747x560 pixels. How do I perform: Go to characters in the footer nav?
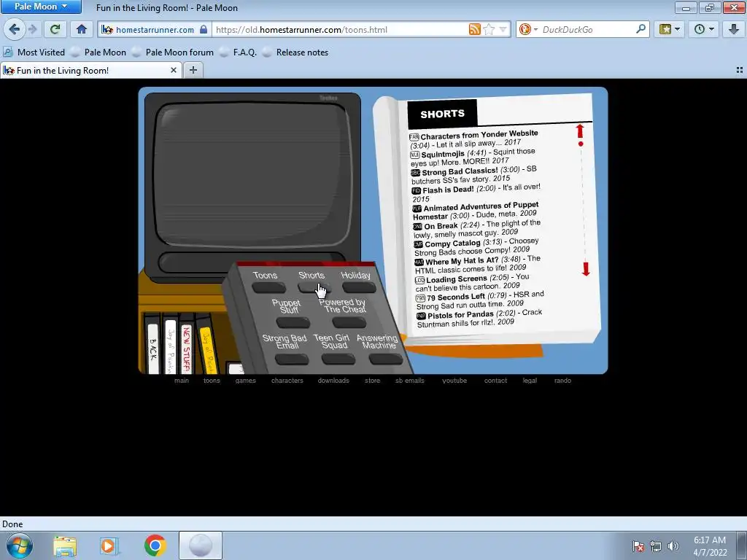tap(287, 381)
